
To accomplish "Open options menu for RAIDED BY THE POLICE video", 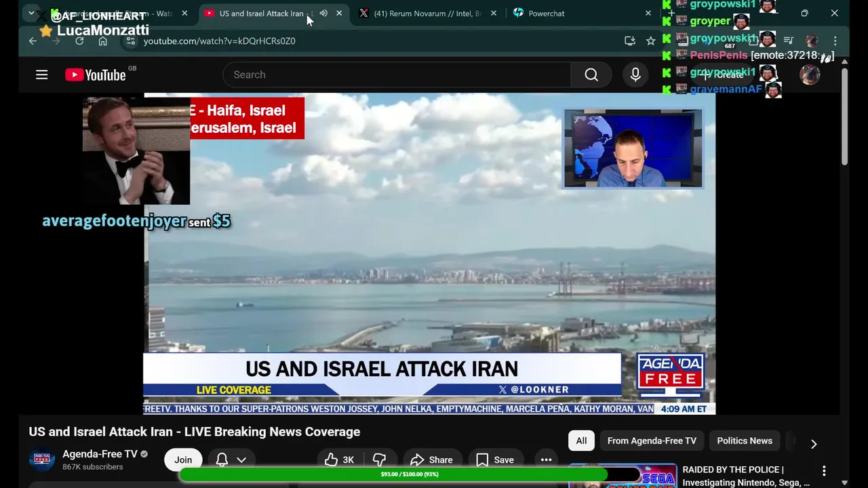I will point(824,470).
